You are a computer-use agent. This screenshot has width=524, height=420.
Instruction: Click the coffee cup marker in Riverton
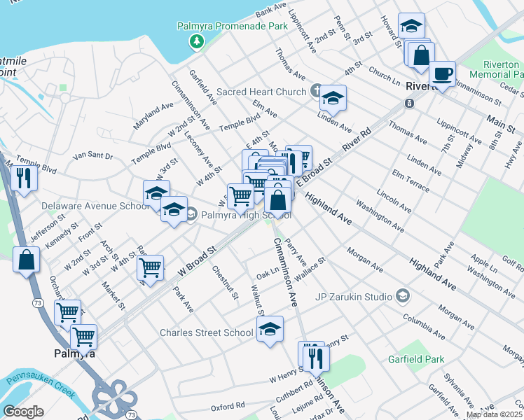(x=442, y=76)
